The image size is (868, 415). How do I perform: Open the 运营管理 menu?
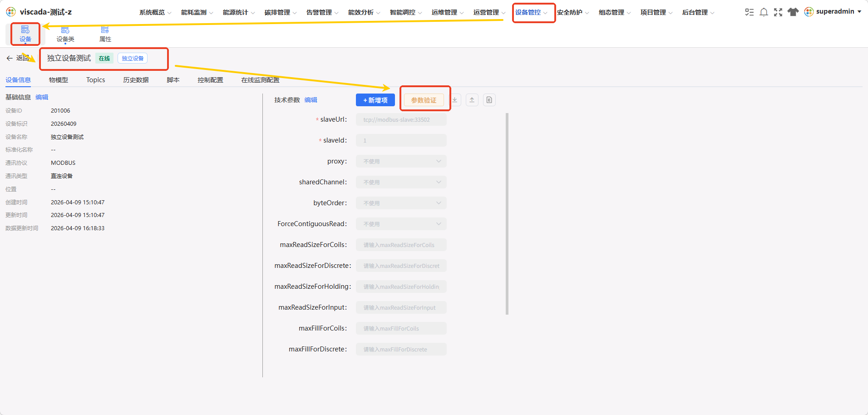click(x=489, y=12)
